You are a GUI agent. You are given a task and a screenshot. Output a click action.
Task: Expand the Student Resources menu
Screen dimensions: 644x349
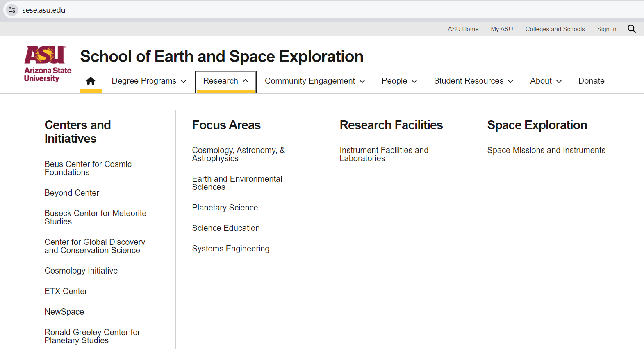point(473,81)
